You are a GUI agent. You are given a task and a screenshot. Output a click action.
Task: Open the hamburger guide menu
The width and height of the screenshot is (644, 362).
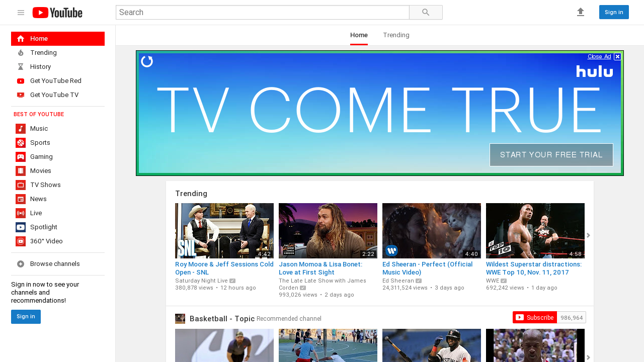coord(21,13)
